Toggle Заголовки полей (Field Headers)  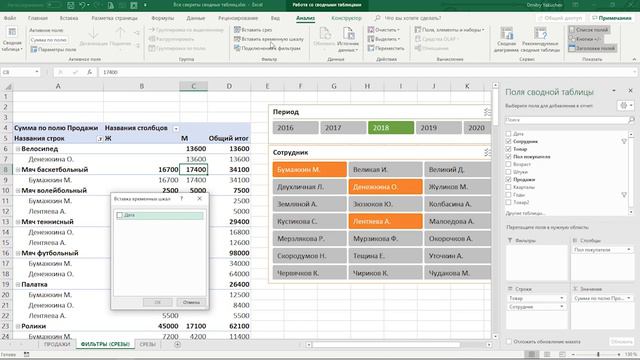point(592,48)
